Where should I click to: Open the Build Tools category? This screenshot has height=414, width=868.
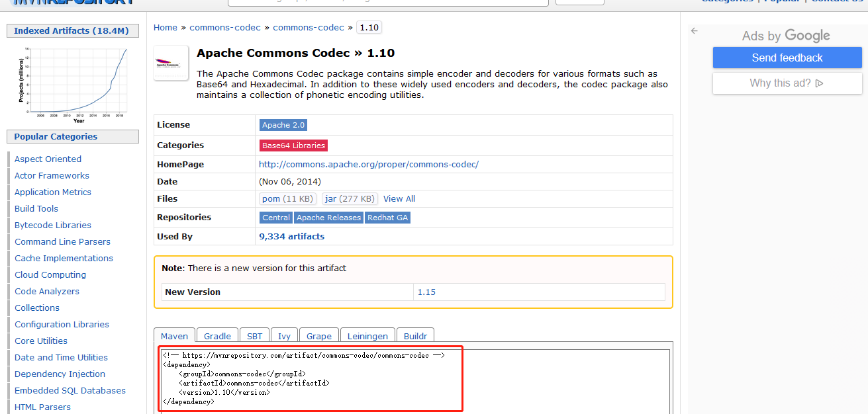36,208
